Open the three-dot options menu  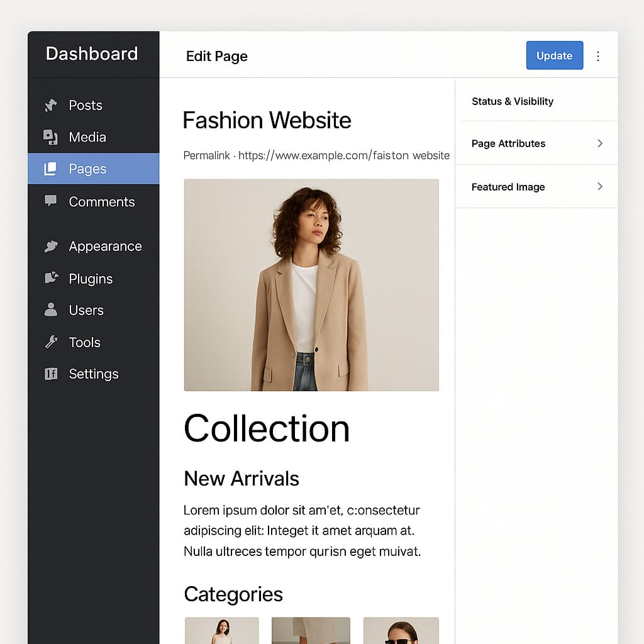598,56
